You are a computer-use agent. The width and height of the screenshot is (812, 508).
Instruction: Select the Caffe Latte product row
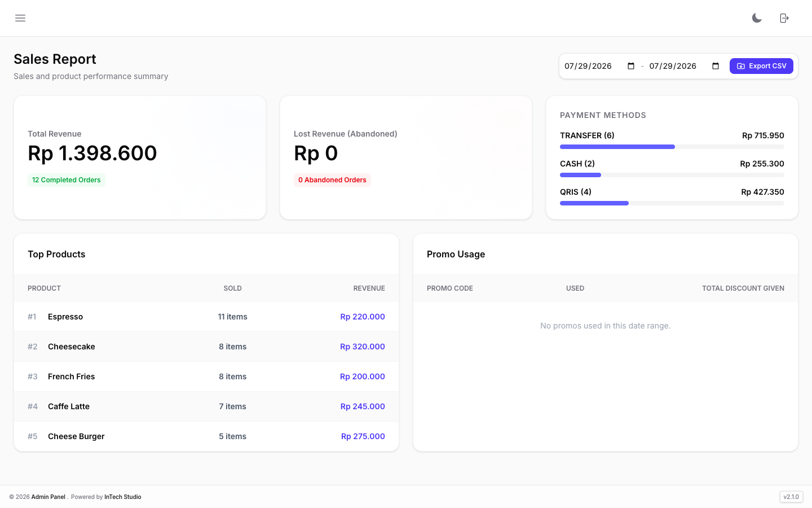(x=206, y=406)
